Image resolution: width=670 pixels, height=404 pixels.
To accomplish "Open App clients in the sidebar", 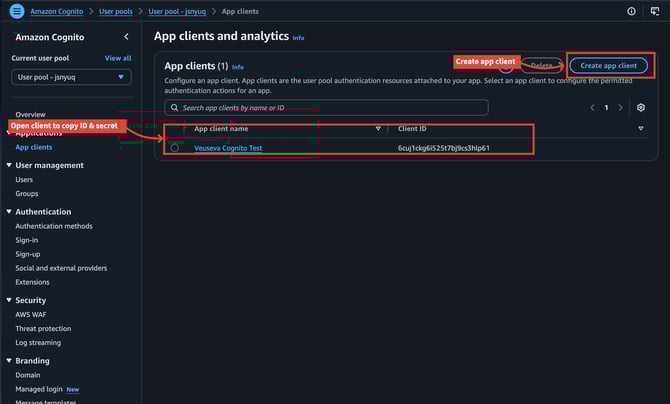I will (34, 147).
